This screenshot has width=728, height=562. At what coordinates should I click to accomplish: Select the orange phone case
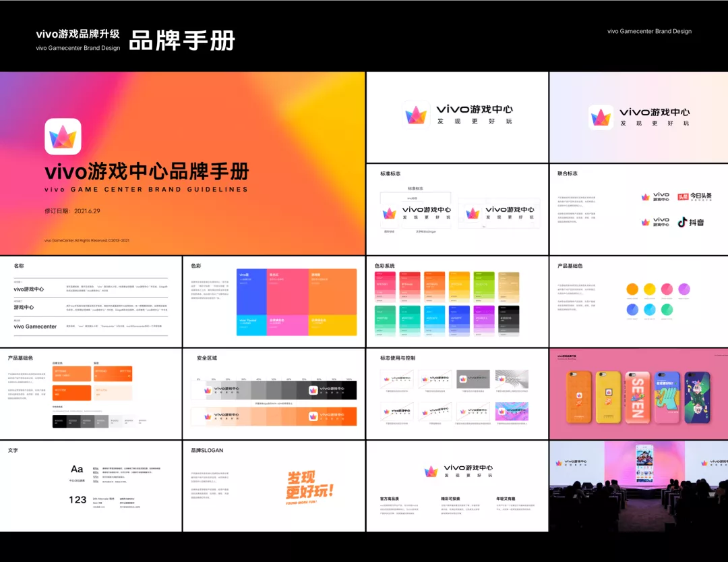578,397
